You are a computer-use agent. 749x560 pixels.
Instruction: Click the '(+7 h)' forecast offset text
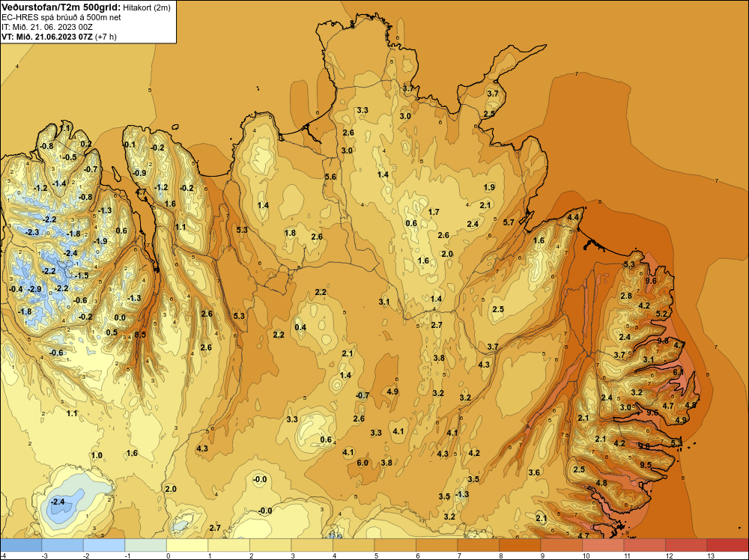(x=106, y=37)
